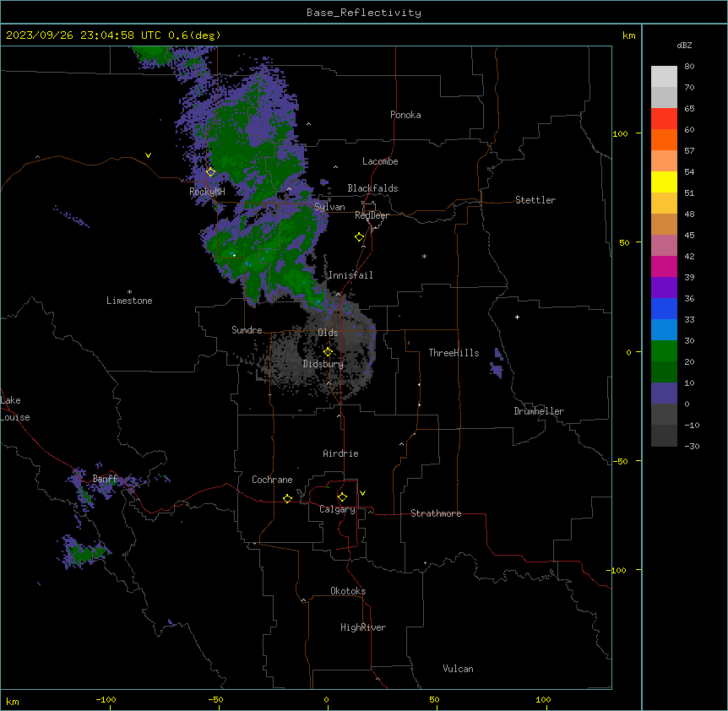Click the km unit label at bottom left
The image size is (728, 711).
[13, 702]
